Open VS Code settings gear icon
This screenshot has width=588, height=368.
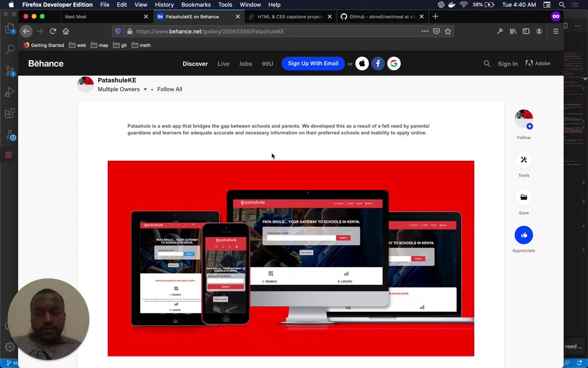pyautogui.click(x=10, y=347)
